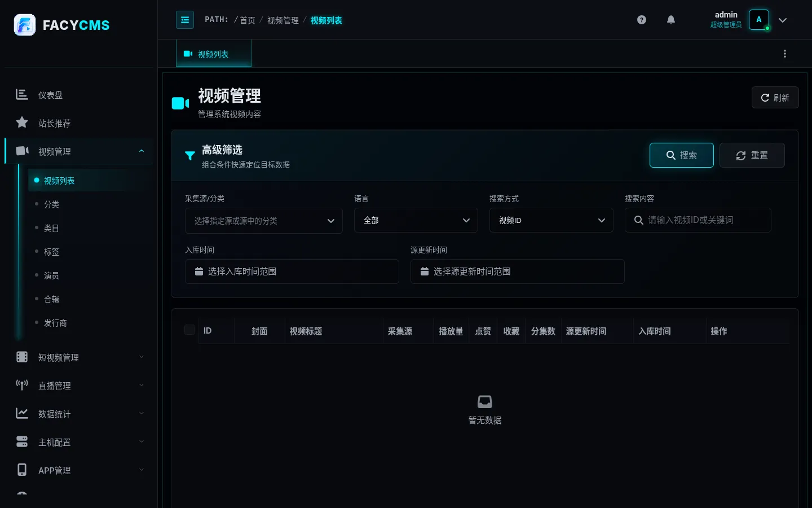The height and width of the screenshot is (508, 812).
Task: Expand the 直播管理 section chevron
Action: tap(142, 385)
